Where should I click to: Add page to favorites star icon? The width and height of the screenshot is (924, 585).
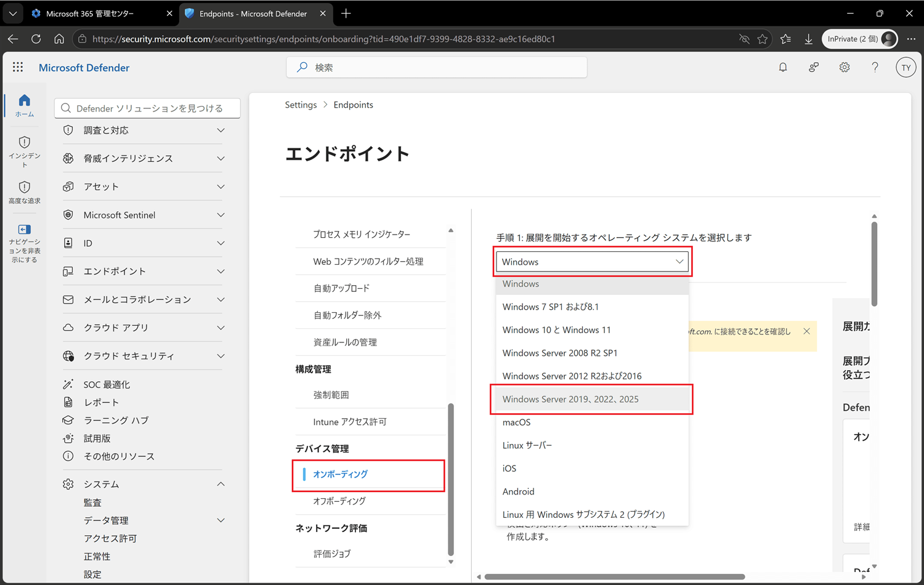pyautogui.click(x=763, y=39)
